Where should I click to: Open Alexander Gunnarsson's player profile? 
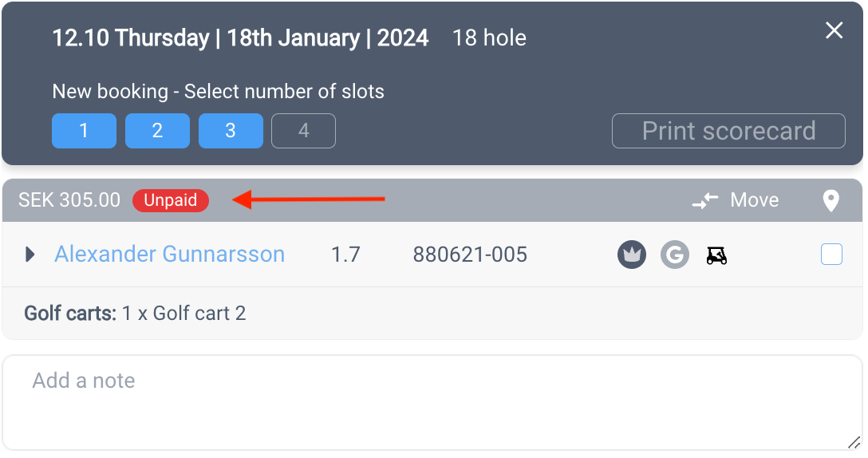(169, 255)
